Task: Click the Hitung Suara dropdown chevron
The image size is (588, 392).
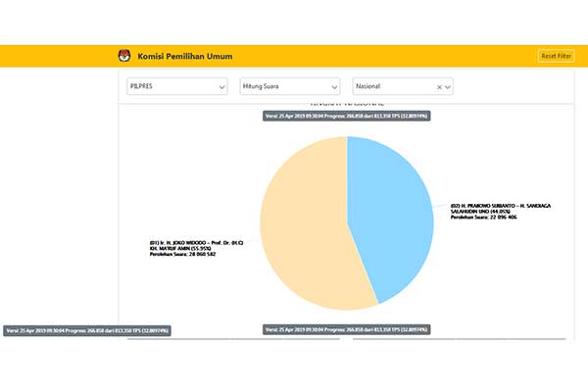Action: point(333,87)
